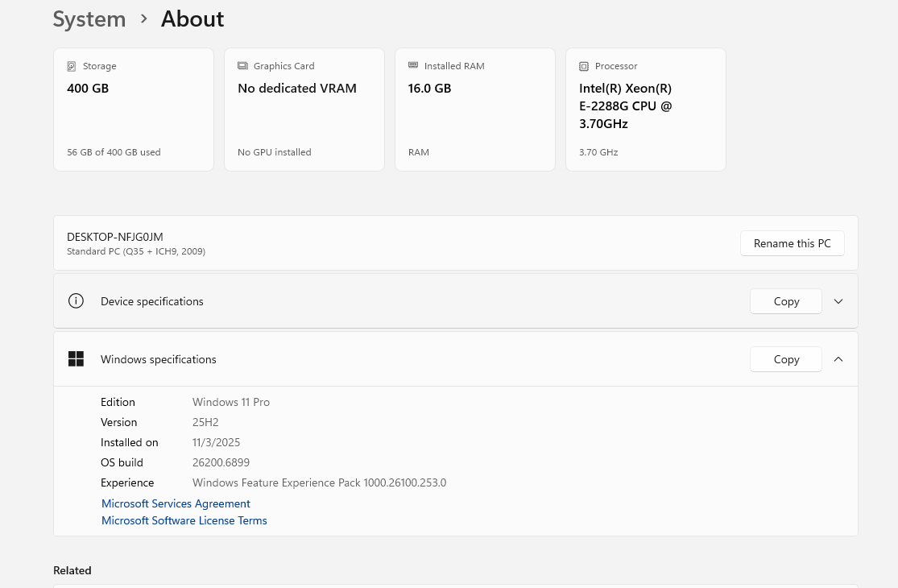Click the info icon beside Device specifications
The image size is (898, 588).
(76, 301)
